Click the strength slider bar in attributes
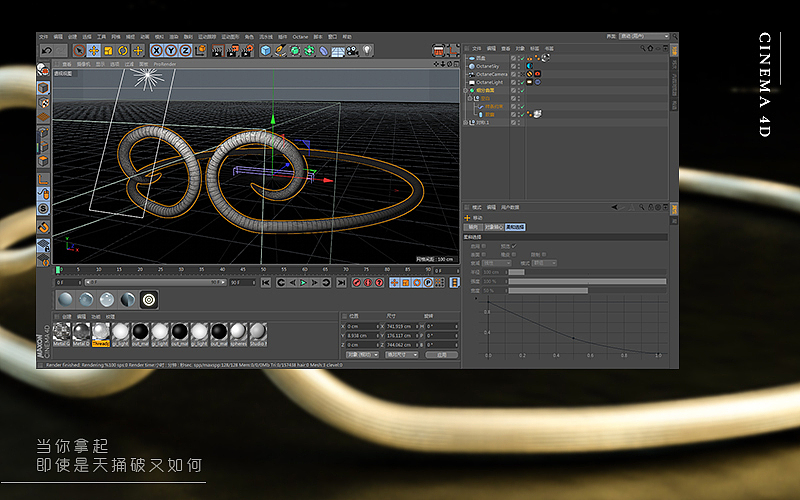Screen dimensions: 800x500 click(x=587, y=281)
